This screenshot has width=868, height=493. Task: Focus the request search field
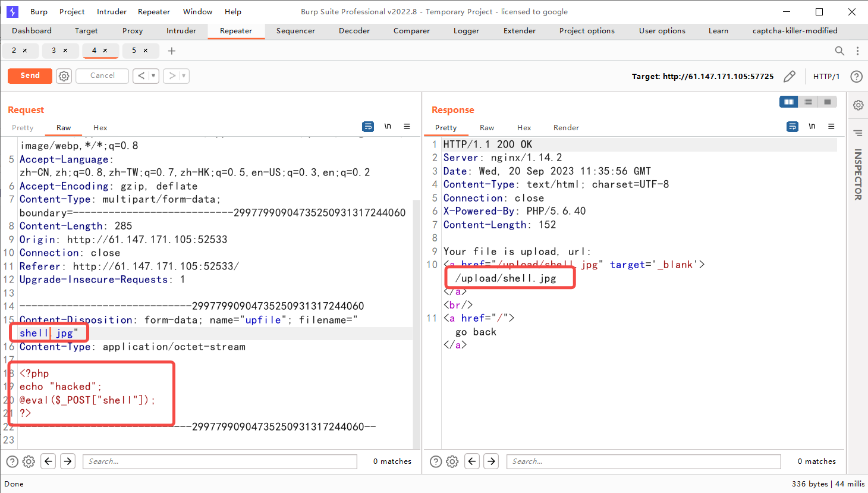click(220, 461)
